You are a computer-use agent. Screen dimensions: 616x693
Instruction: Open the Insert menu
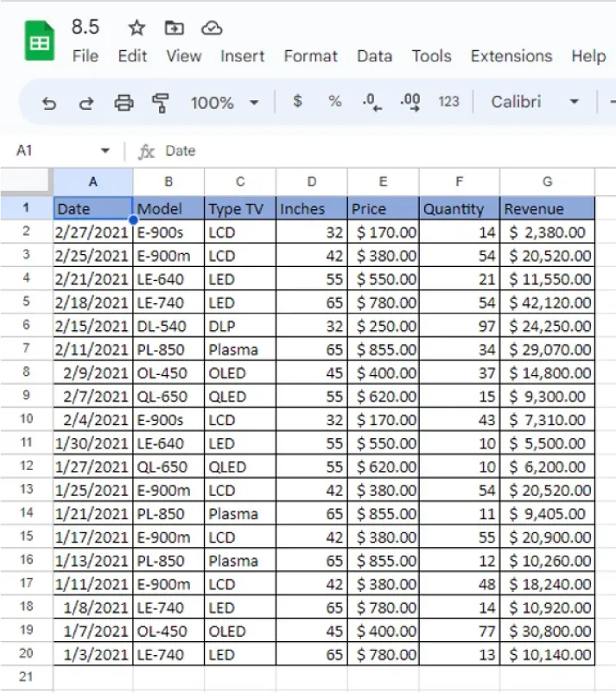pos(242,56)
